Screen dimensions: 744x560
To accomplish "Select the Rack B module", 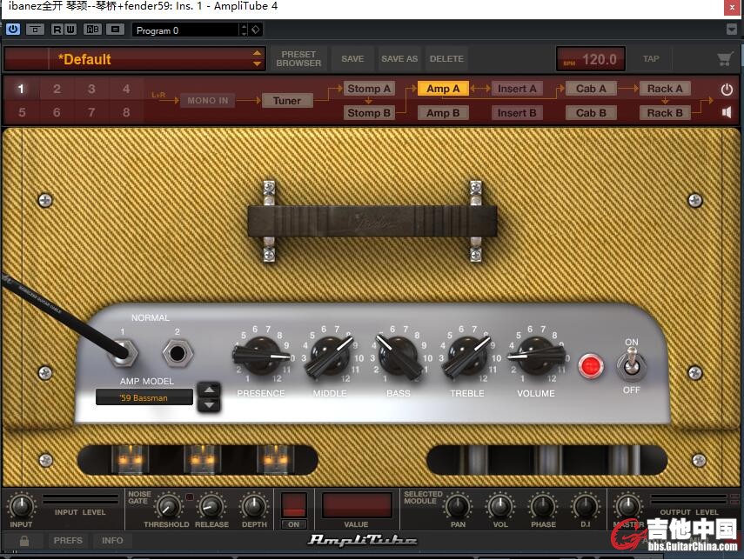I will 665,113.
